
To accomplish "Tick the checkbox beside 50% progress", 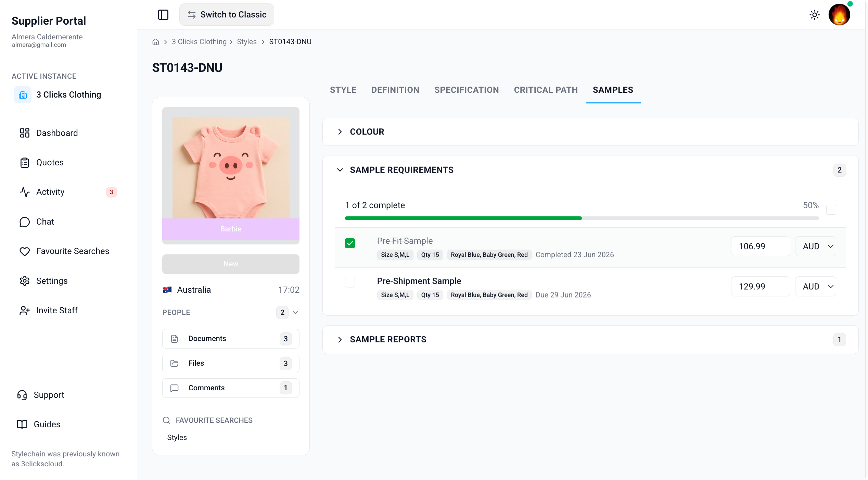I will point(831,210).
